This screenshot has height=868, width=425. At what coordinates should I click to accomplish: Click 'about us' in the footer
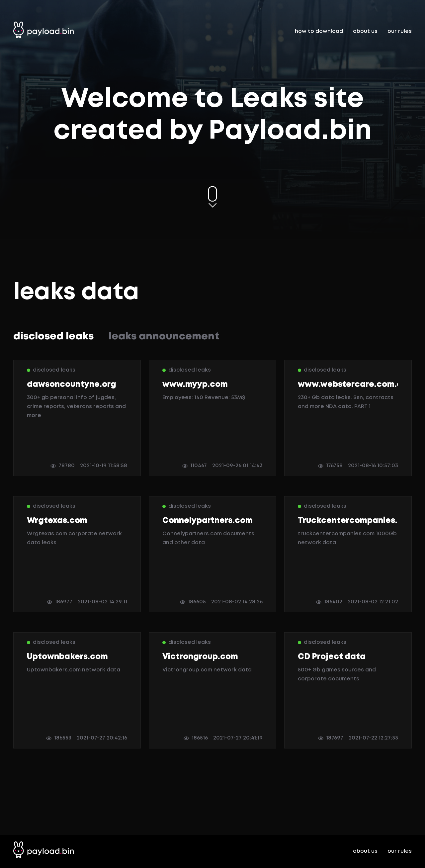[365, 851]
